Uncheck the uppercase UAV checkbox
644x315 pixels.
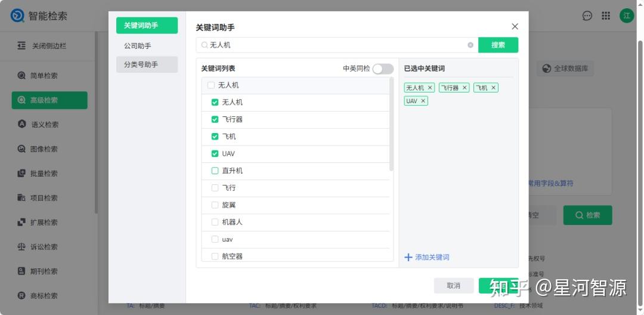tap(215, 153)
